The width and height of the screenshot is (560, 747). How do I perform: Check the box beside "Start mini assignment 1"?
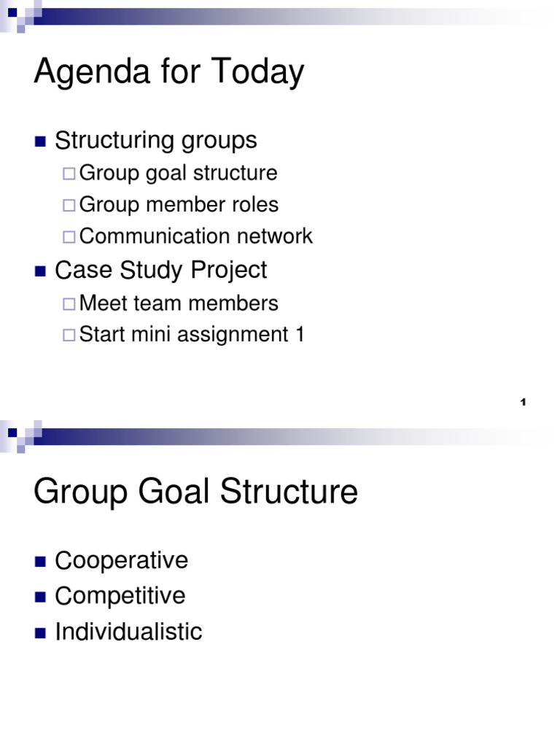click(69, 336)
